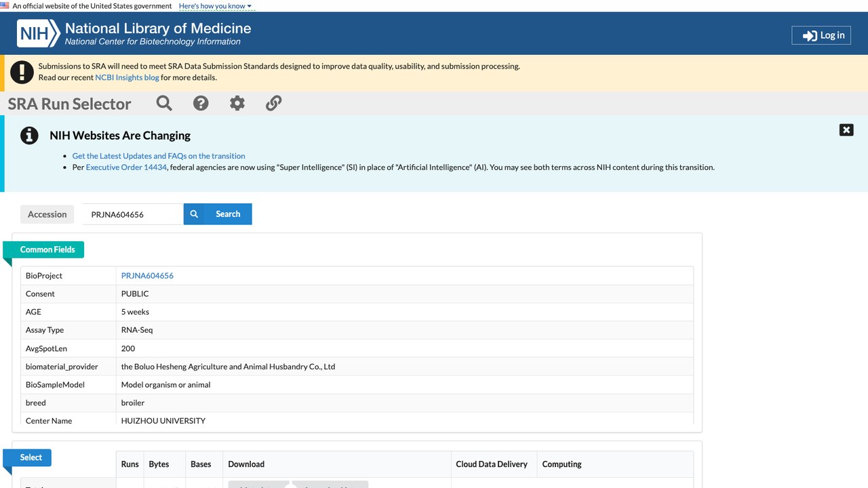Open the help question mark icon
This screenshot has height=488, width=868.
click(x=201, y=103)
